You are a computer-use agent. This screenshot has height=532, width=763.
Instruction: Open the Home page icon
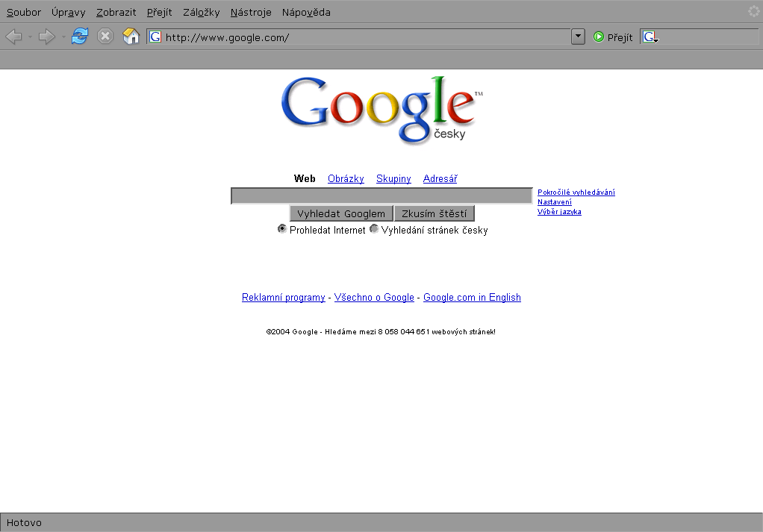131,36
